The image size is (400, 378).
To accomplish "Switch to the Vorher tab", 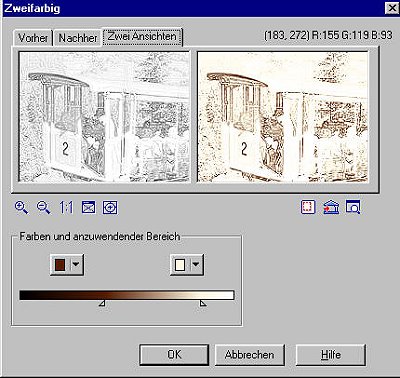I will (x=33, y=38).
